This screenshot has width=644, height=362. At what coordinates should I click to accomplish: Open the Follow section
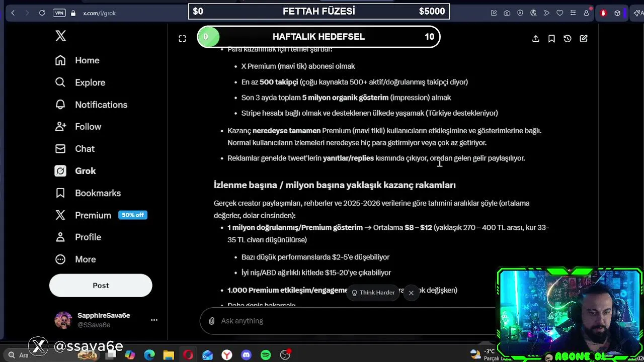(x=78, y=127)
